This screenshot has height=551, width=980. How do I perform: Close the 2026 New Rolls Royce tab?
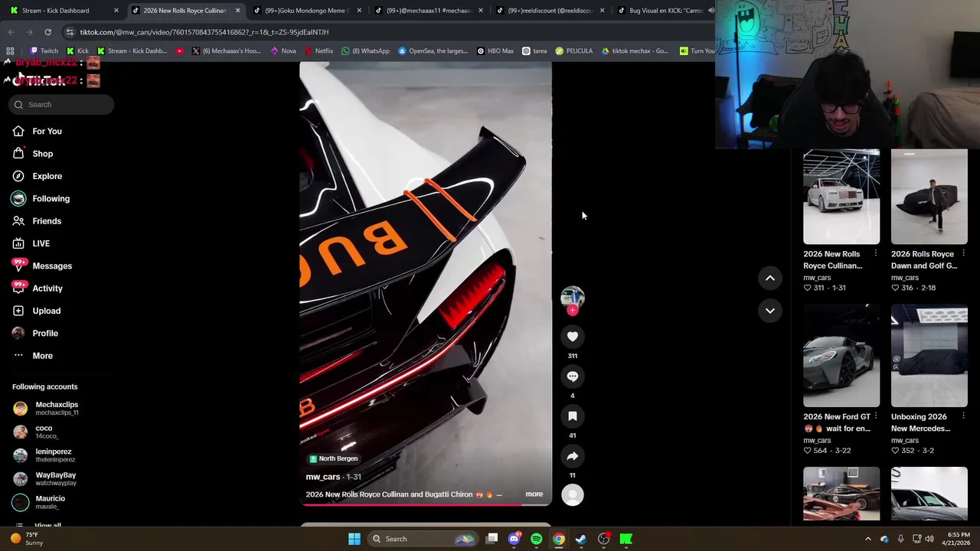tap(237, 11)
